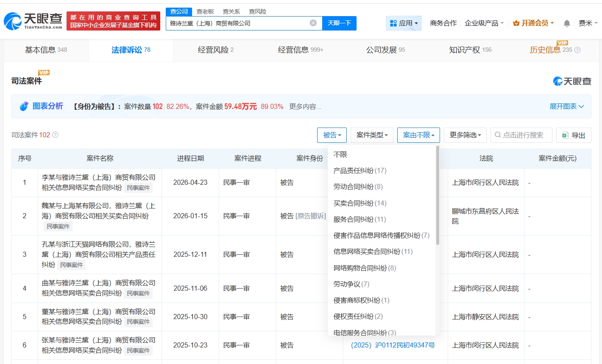Clear the search box text
The image size is (602, 364).
(x=313, y=23)
